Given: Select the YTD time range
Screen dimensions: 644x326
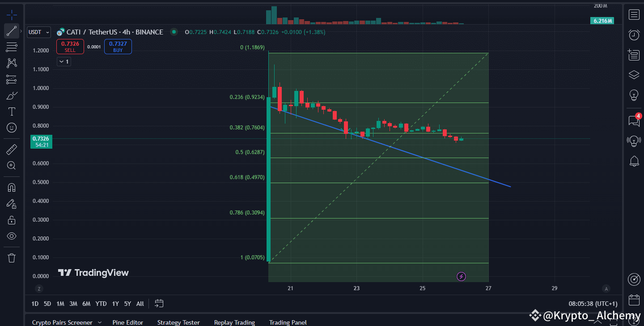Looking at the screenshot, I should 101,303.
